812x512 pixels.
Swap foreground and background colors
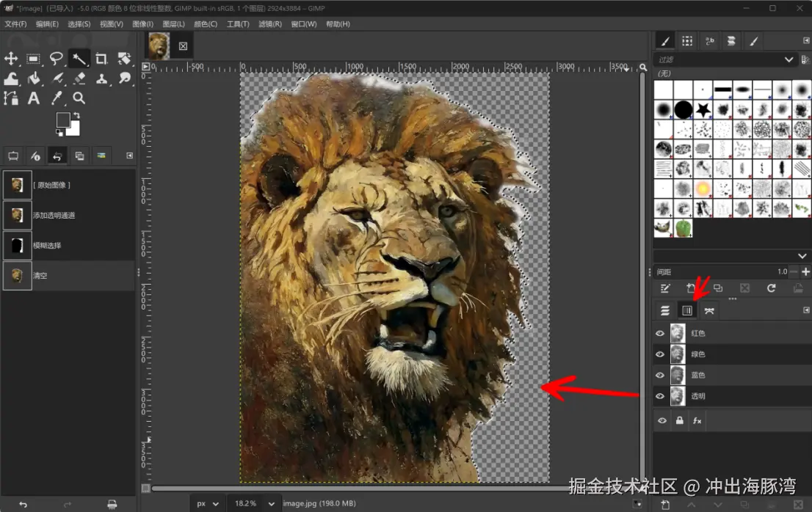(x=76, y=115)
